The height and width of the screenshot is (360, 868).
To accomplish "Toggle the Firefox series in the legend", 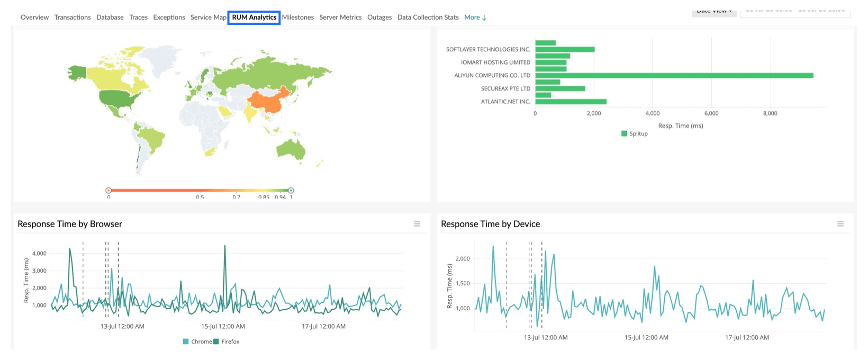I will [x=227, y=341].
